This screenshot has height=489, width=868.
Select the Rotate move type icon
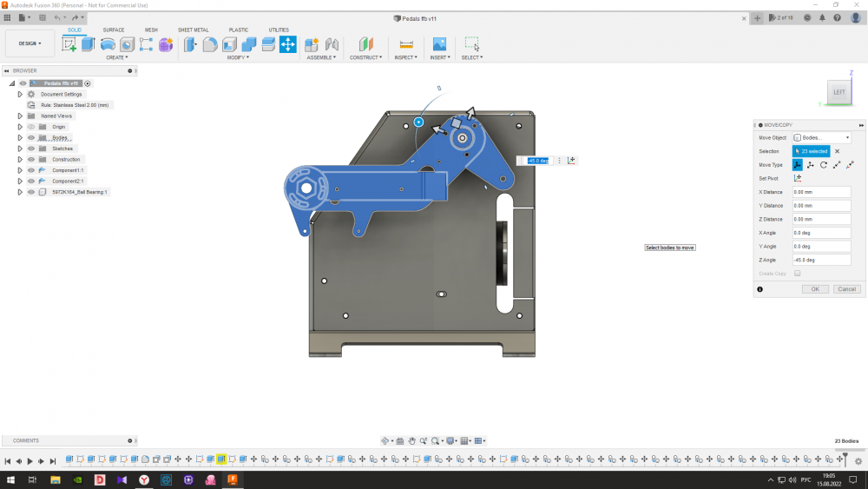coord(824,164)
